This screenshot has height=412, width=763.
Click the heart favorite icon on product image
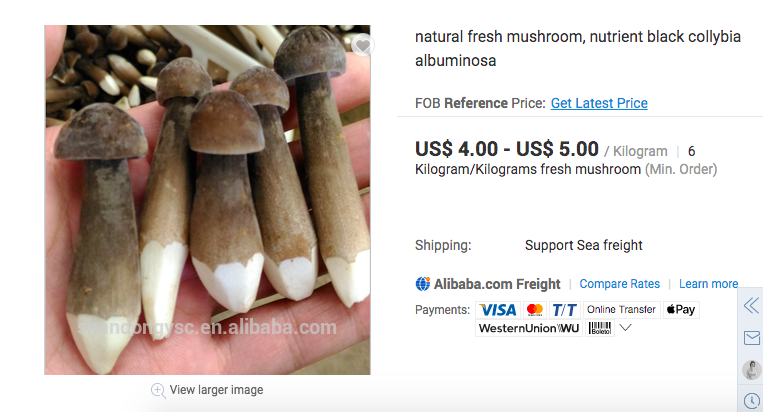[362, 46]
